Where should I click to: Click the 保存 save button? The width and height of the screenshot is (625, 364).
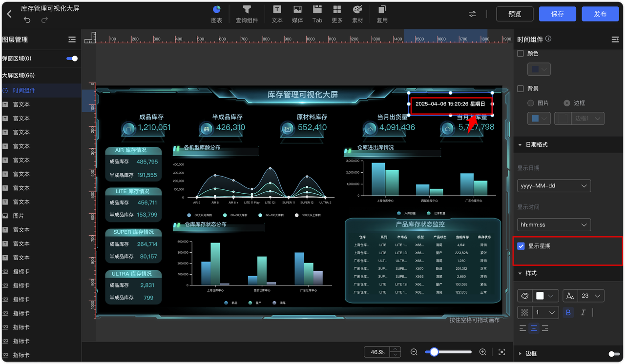click(x=557, y=14)
